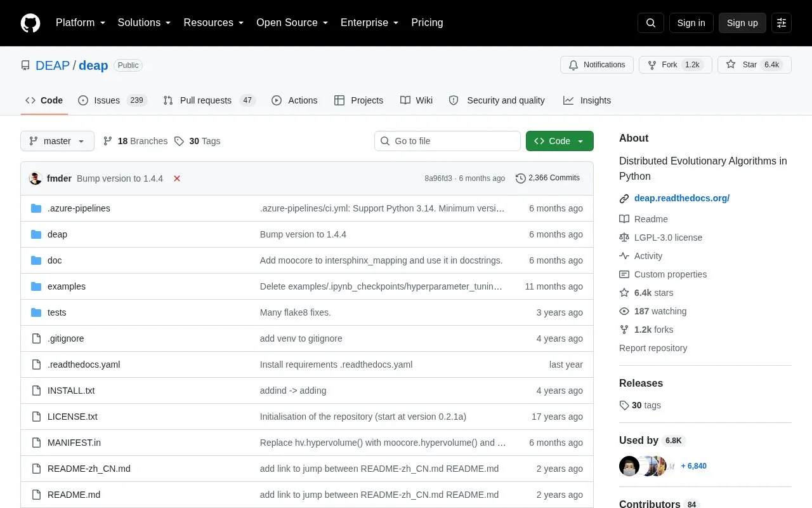Open fmder's avatar image
Viewport: 812px width, 508px height.
36,178
